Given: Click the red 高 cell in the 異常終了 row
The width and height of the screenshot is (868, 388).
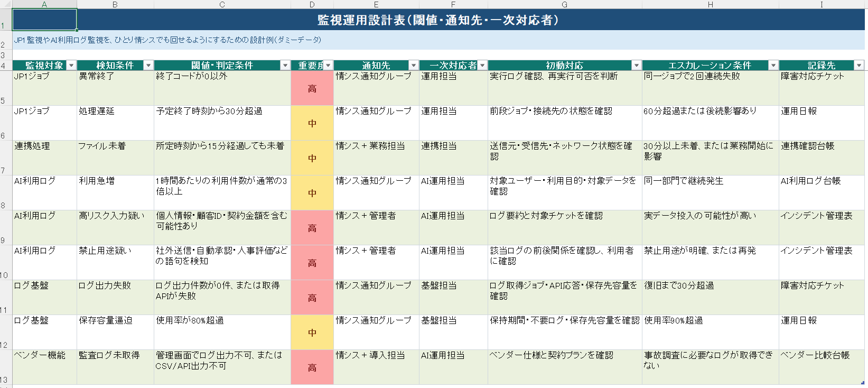Looking at the screenshot, I should [x=312, y=88].
